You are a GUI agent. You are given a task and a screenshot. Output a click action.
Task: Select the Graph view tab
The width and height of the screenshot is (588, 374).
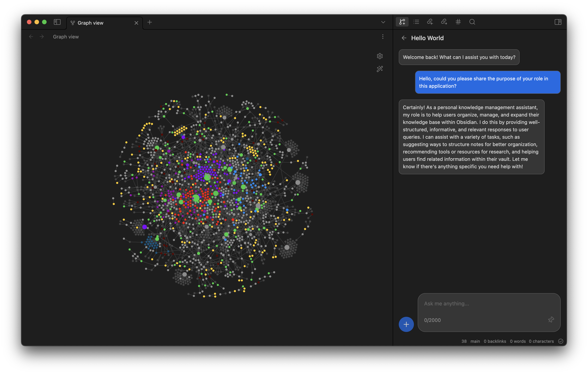(x=102, y=23)
